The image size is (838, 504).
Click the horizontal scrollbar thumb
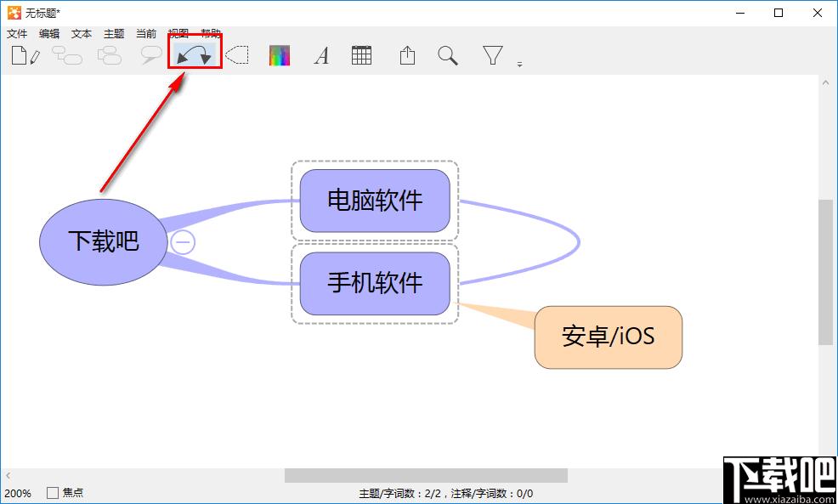pyautogui.click(x=426, y=475)
